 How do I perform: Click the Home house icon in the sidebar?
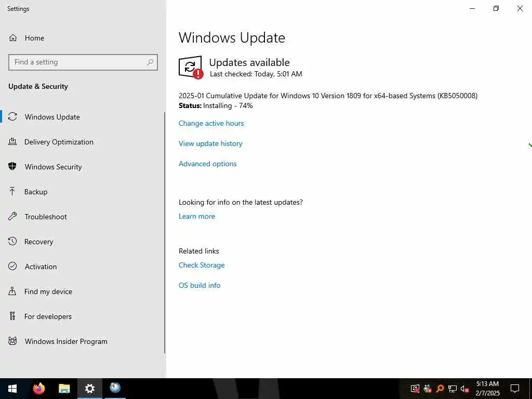click(13, 37)
